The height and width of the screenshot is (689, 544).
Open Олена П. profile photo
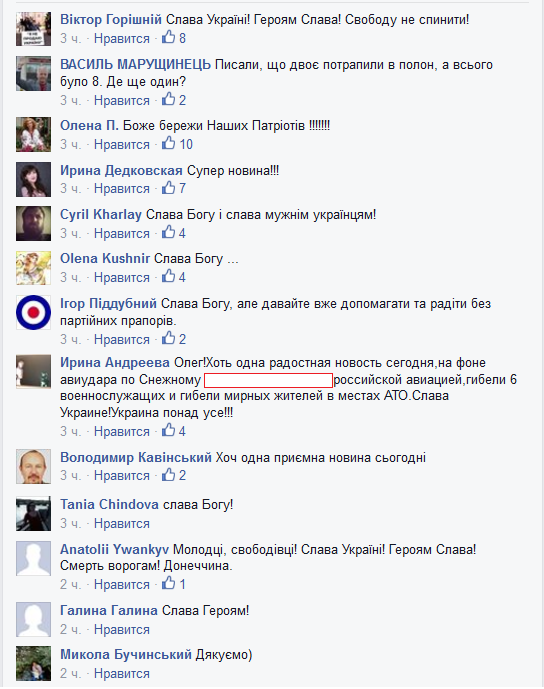(x=33, y=134)
